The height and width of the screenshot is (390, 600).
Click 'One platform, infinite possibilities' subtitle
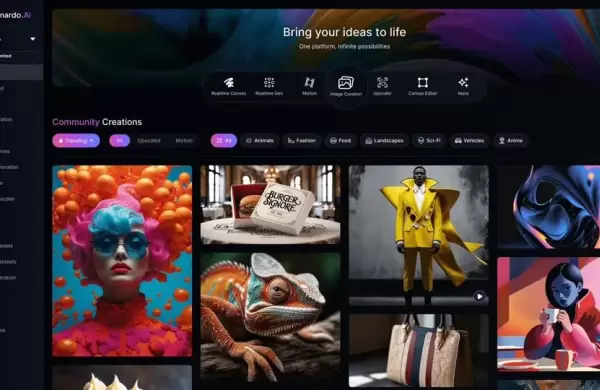click(x=344, y=46)
